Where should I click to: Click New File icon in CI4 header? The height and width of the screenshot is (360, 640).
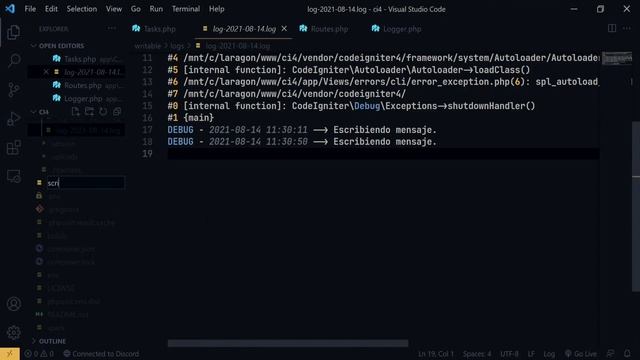(76, 111)
